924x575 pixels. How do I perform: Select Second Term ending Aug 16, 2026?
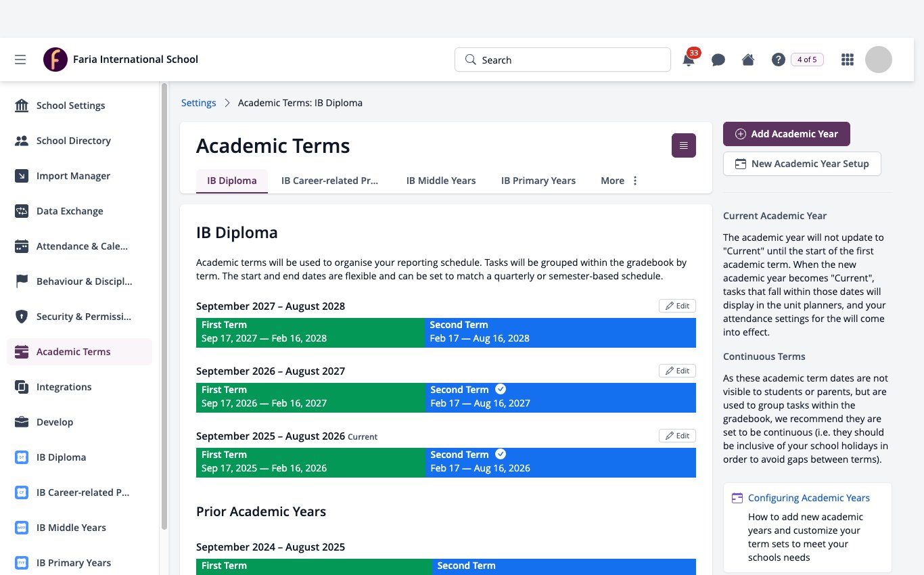pyautogui.click(x=561, y=461)
